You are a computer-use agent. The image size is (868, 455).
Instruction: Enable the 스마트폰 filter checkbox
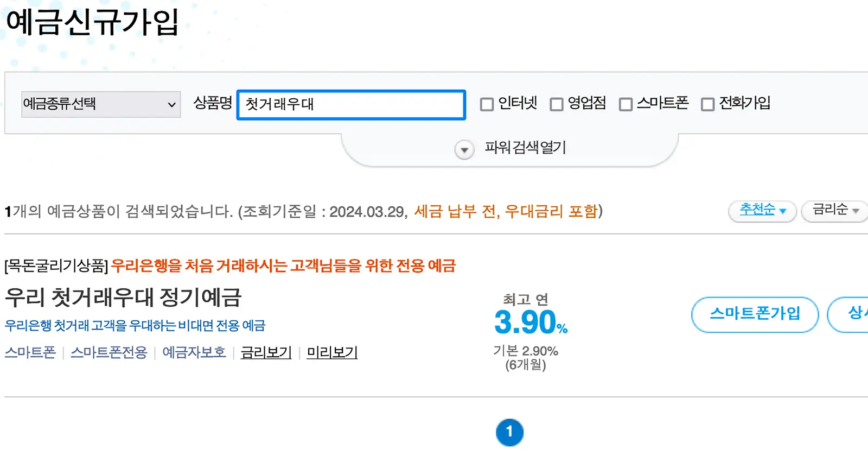(626, 104)
